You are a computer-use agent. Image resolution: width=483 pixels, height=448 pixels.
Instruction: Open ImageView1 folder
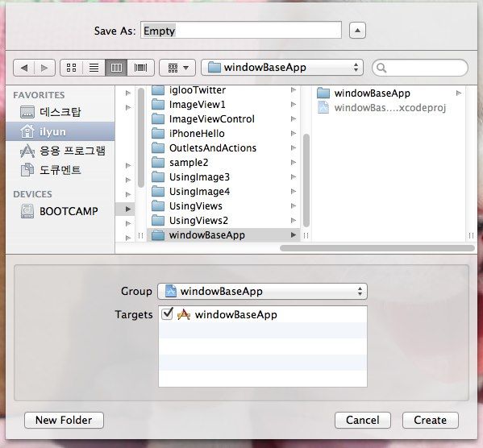tap(223, 105)
